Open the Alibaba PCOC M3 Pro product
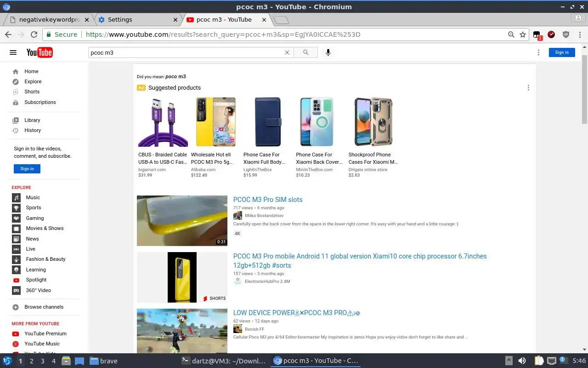Viewport: 588px width, 368px height. (215, 137)
